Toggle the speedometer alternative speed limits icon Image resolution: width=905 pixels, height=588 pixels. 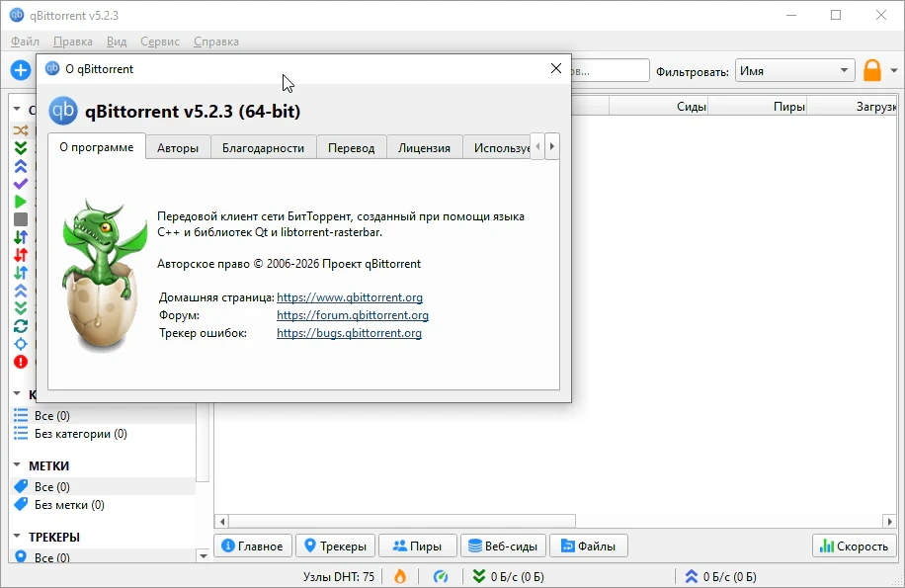(441, 576)
